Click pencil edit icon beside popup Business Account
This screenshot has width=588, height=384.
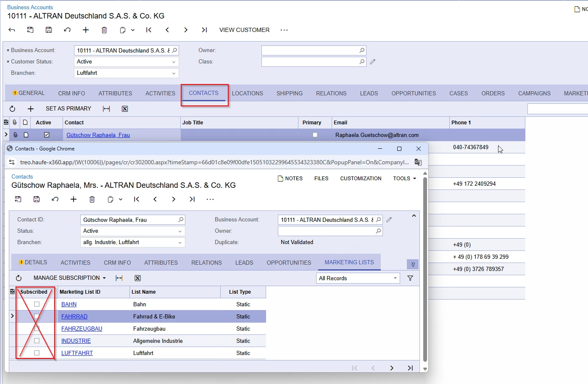389,220
